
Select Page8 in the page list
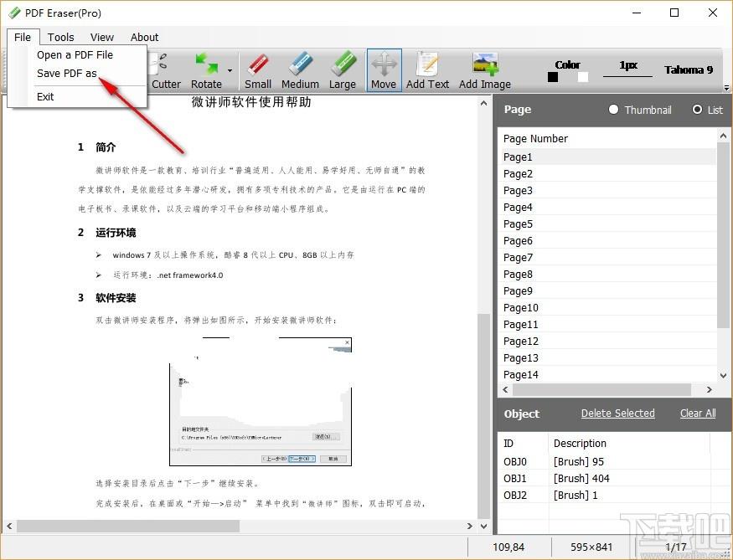pos(608,275)
